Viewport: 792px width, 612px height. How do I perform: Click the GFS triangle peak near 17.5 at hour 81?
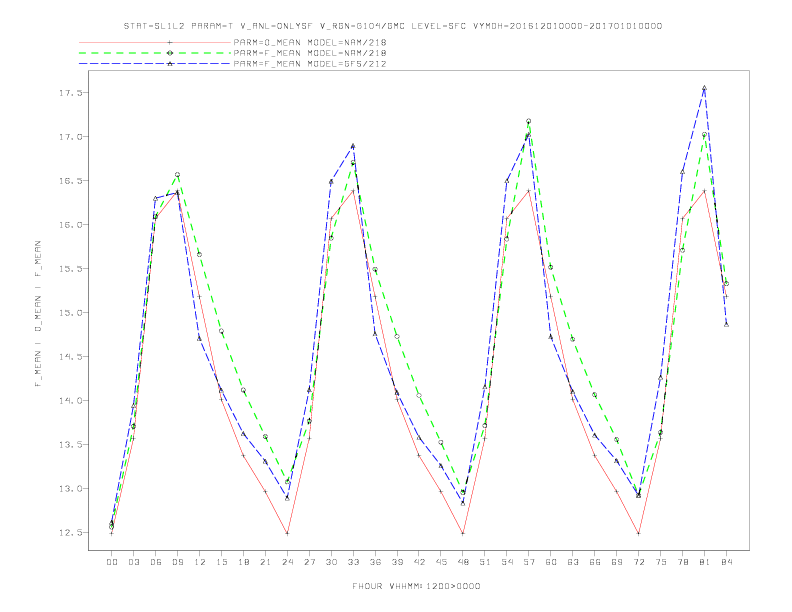pos(704,88)
